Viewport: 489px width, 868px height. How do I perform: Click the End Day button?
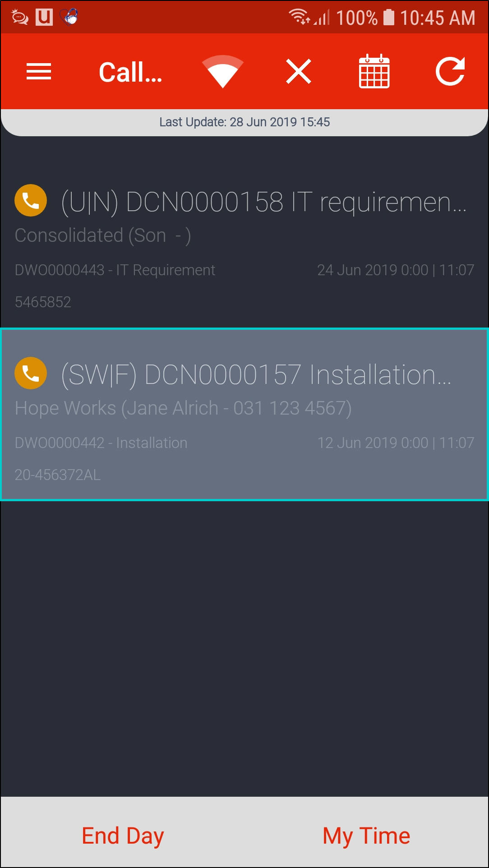[x=123, y=836]
